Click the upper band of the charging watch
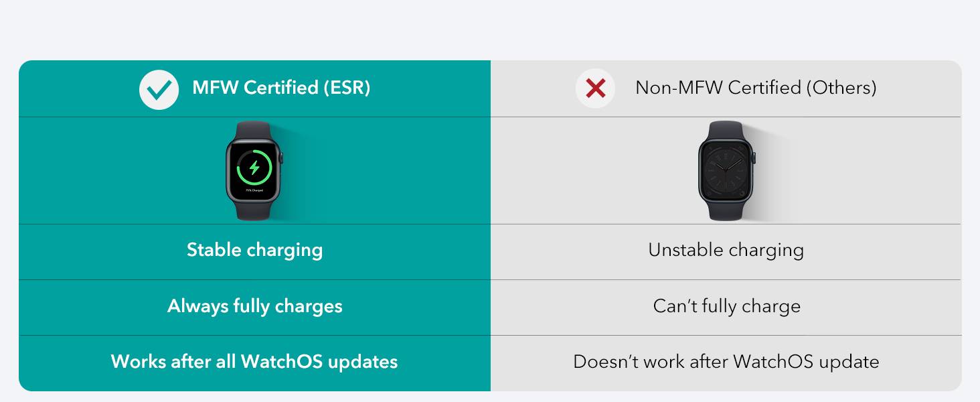 coord(254,130)
